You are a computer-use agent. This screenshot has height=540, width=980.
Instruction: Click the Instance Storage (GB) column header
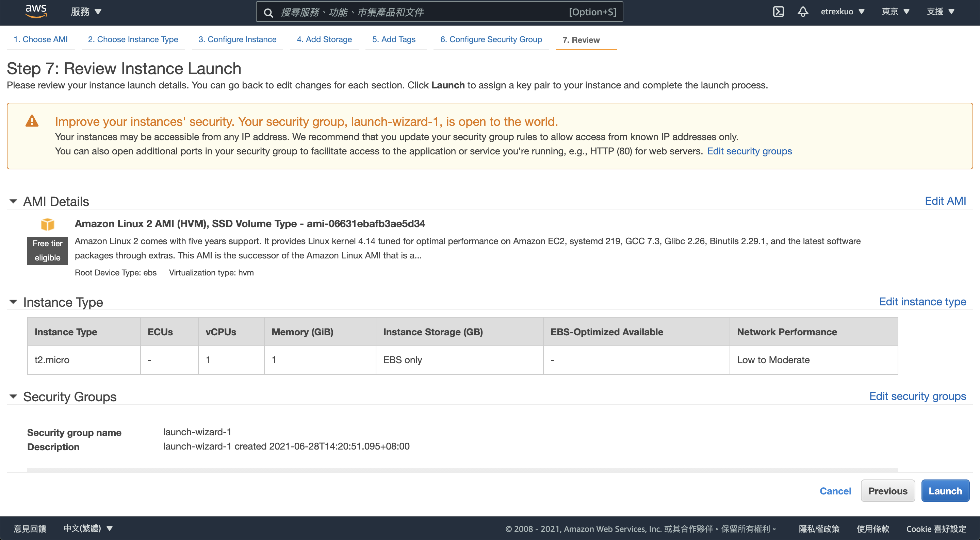(460, 332)
